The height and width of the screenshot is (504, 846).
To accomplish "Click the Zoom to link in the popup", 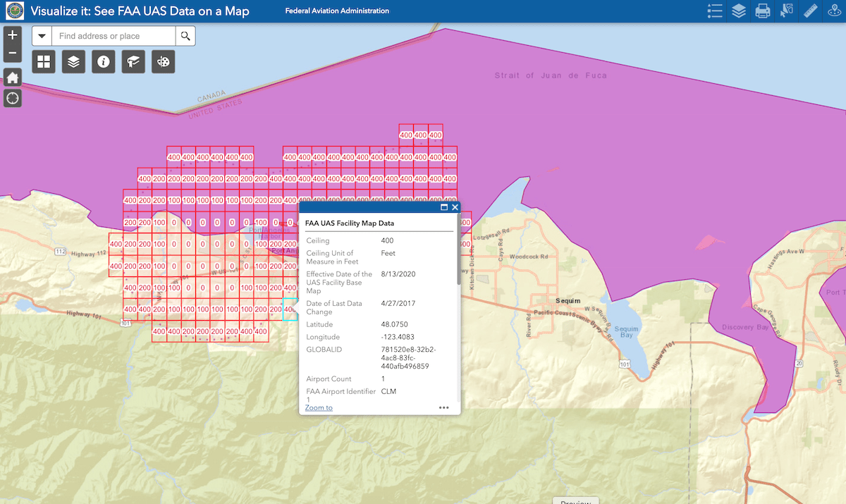I will tap(318, 407).
